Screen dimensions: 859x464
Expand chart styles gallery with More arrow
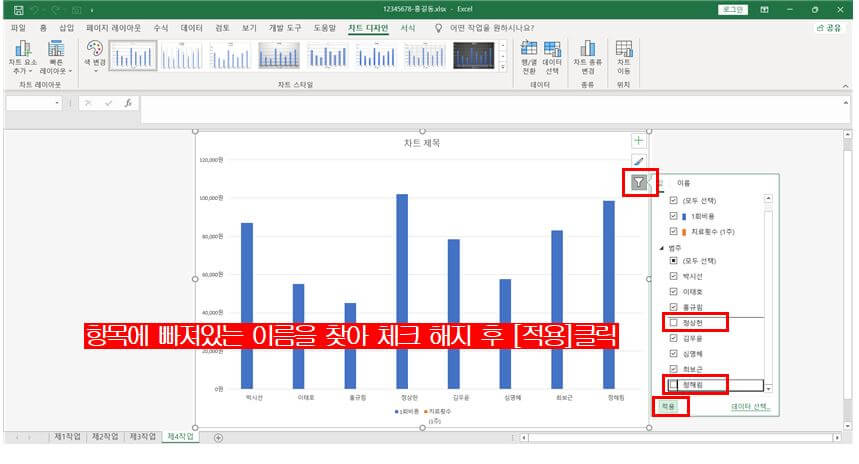[x=503, y=67]
